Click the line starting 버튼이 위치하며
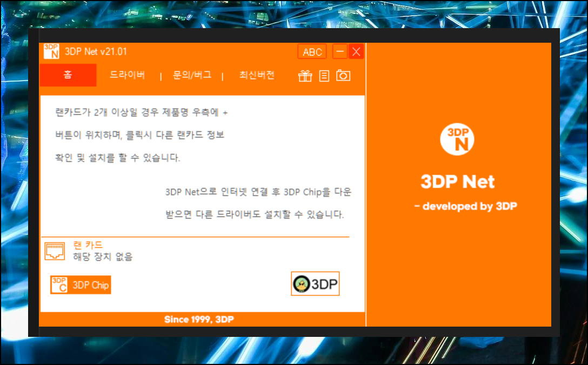The height and width of the screenshot is (365, 588). (x=139, y=135)
